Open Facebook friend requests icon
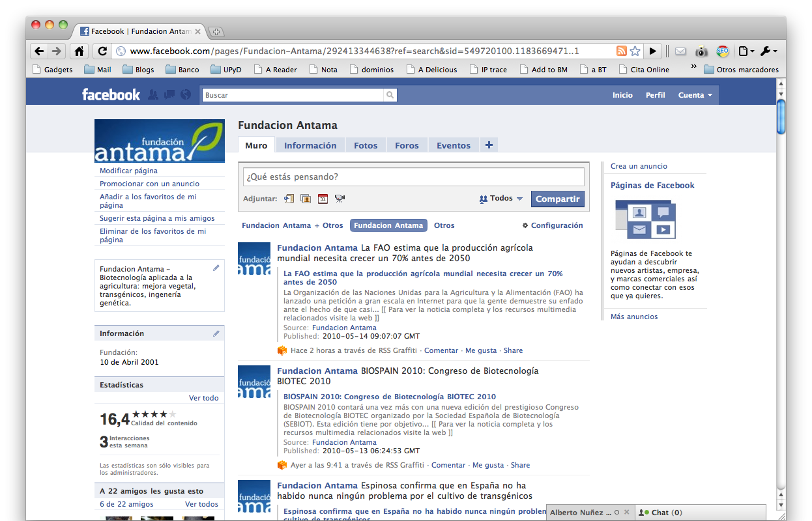This screenshot has width=812, height=521. pos(153,95)
